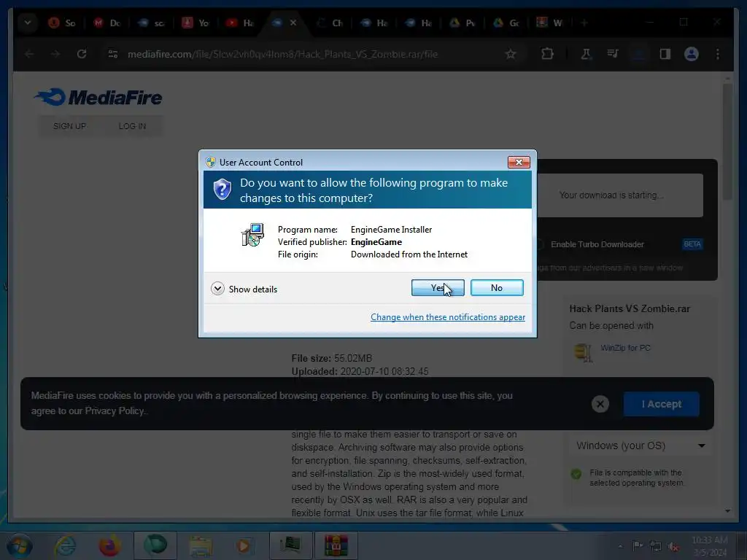
Task: Open Firefox from taskbar
Action: [109, 545]
